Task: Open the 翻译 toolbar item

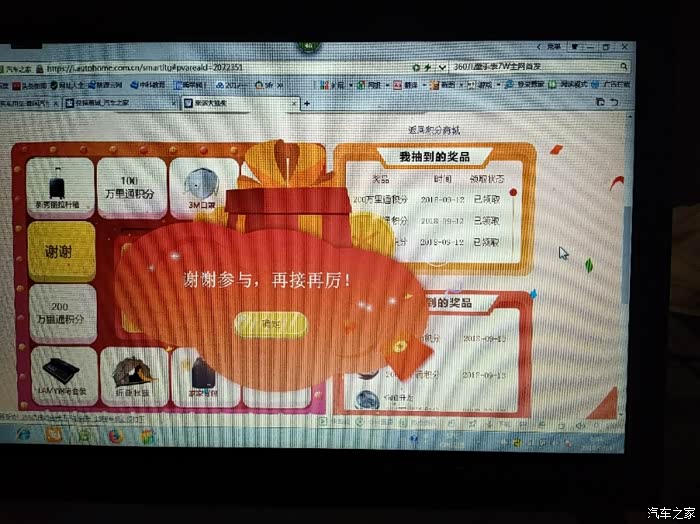Action: 406,85
